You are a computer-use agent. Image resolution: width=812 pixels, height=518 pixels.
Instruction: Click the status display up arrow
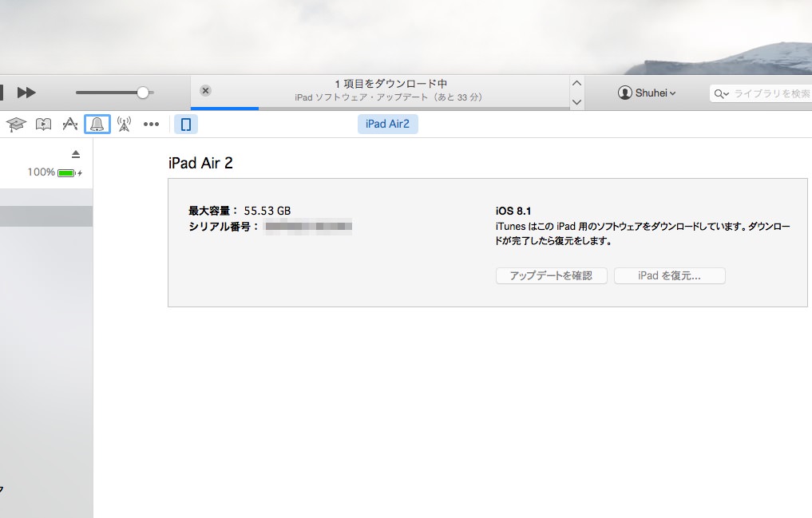tap(577, 83)
